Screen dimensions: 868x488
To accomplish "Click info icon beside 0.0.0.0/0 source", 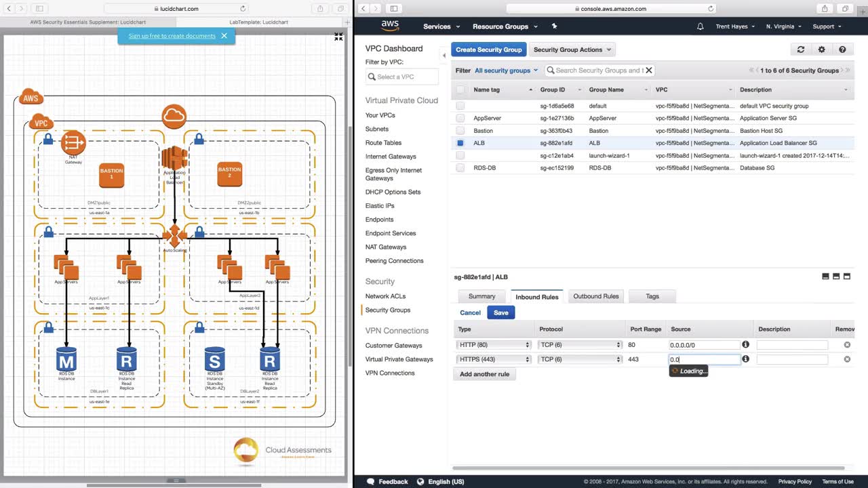I will pos(746,345).
